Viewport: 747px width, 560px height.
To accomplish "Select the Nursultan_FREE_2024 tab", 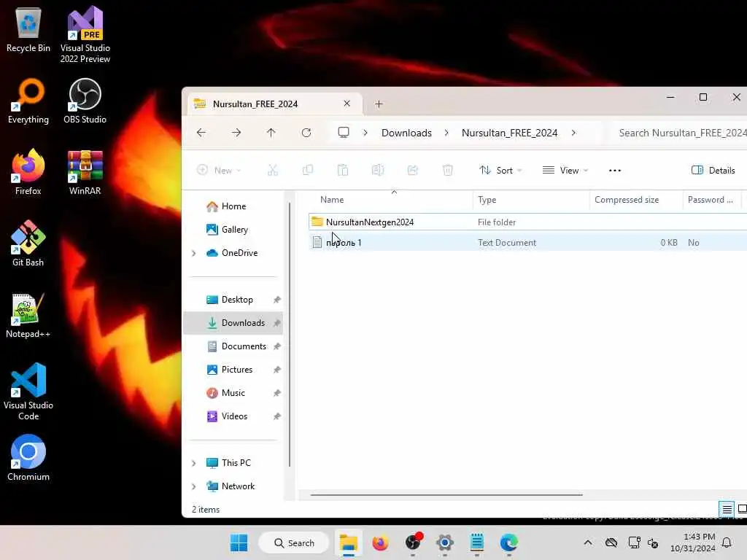I will pyautogui.click(x=274, y=104).
